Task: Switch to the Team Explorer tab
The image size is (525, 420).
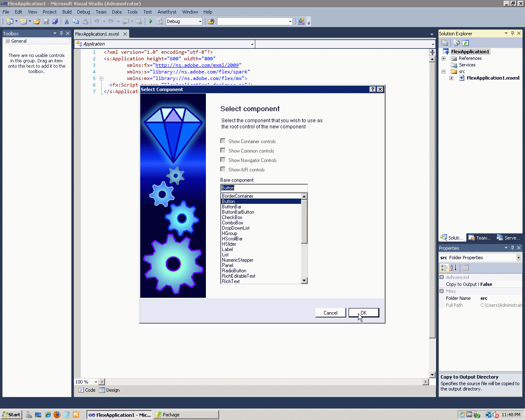Action: click(480, 238)
